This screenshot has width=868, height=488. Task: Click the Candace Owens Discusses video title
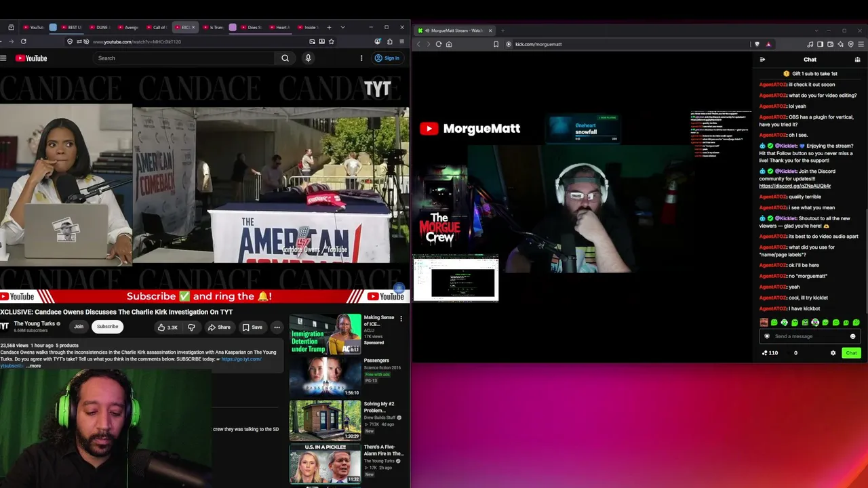click(x=117, y=312)
